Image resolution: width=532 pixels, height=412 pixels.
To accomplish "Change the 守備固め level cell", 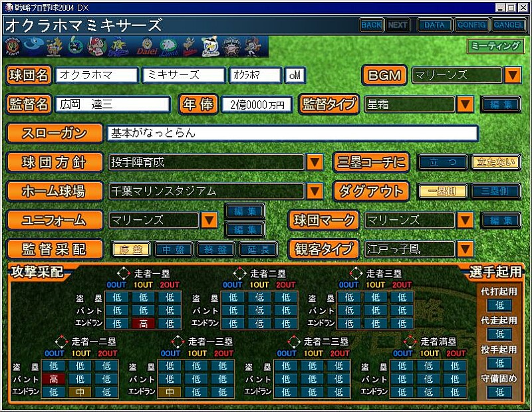I will [x=499, y=392].
